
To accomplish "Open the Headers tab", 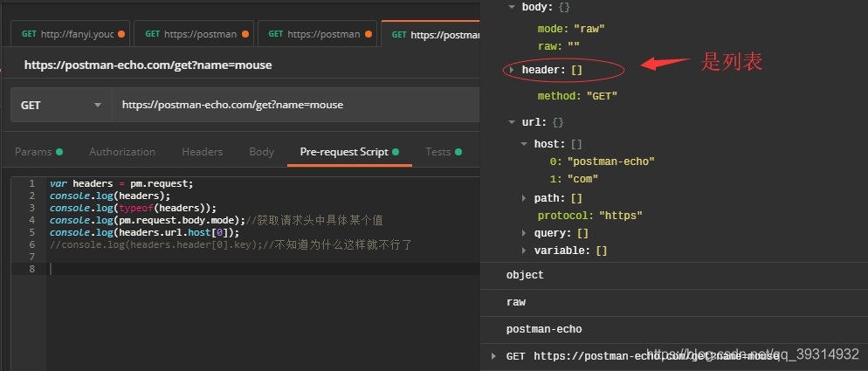I will (202, 152).
